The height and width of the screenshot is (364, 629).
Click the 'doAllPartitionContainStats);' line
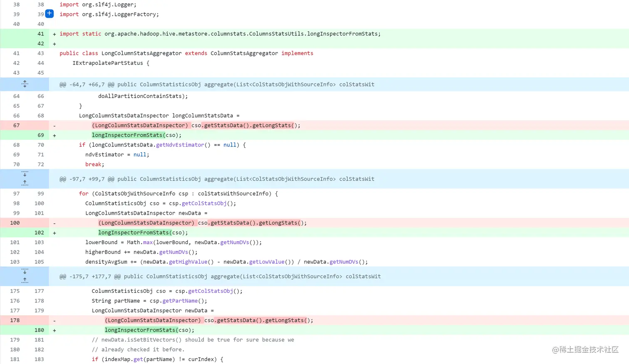143,96
